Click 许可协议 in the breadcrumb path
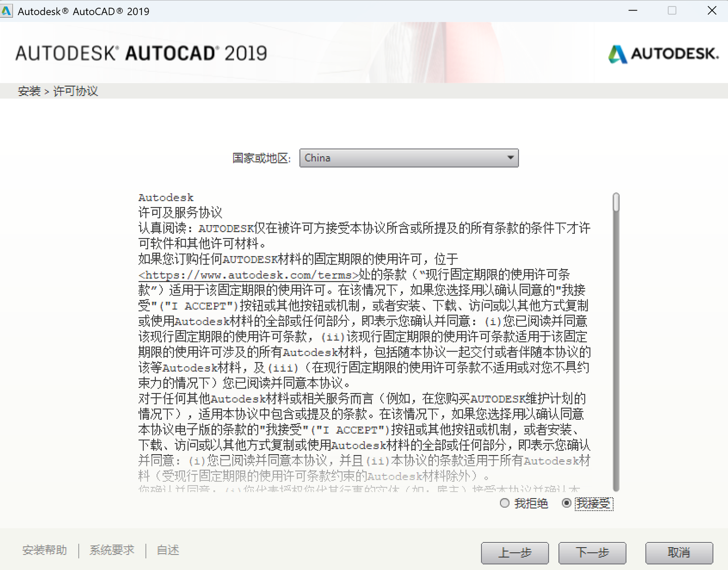The height and width of the screenshot is (570, 728). pos(76,91)
